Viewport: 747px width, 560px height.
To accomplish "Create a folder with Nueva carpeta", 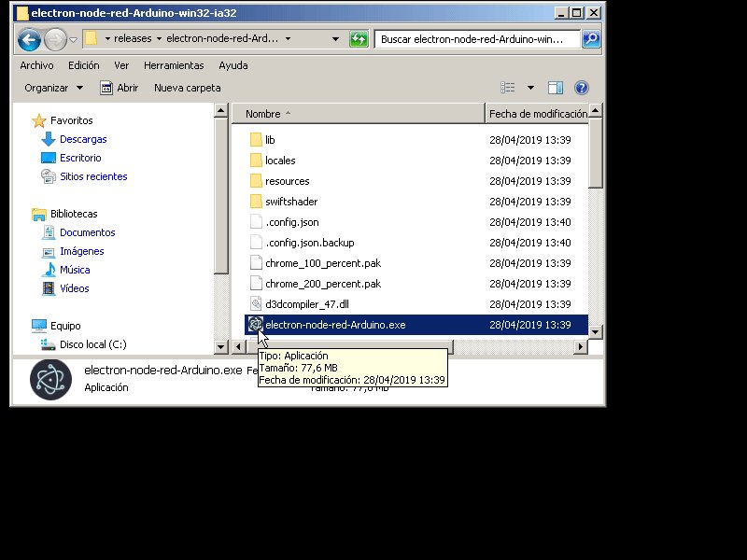I will tap(188, 88).
